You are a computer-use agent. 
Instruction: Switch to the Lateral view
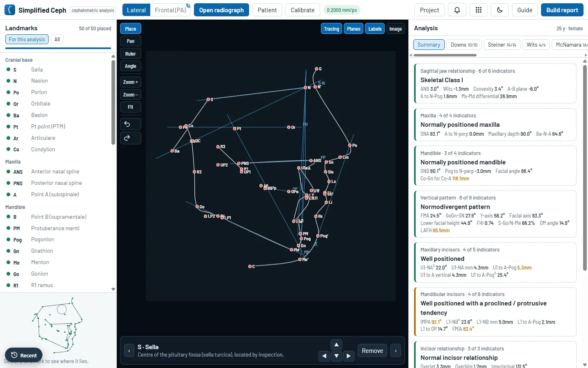136,10
